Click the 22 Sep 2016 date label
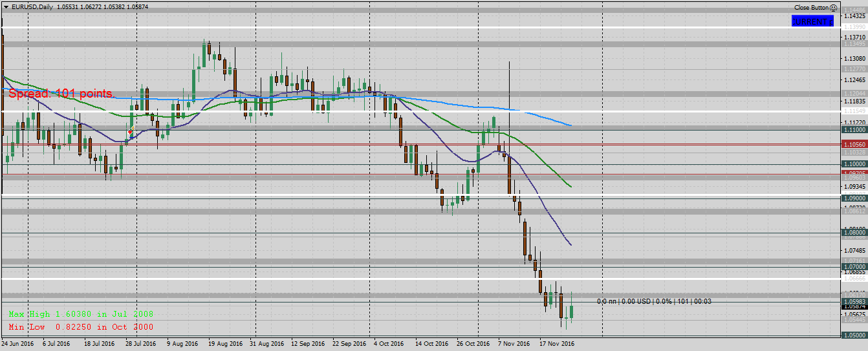868x351 pixels. click(x=349, y=344)
